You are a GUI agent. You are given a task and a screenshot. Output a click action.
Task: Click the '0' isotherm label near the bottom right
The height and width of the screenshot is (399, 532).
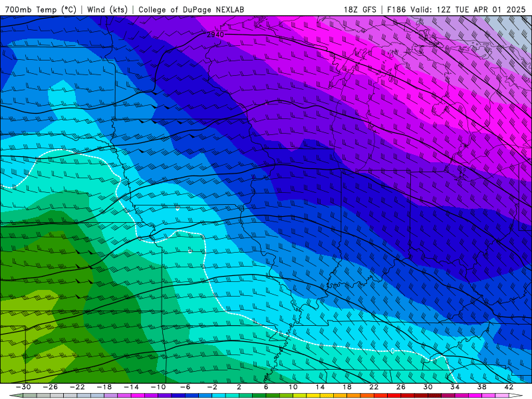tap(392, 351)
